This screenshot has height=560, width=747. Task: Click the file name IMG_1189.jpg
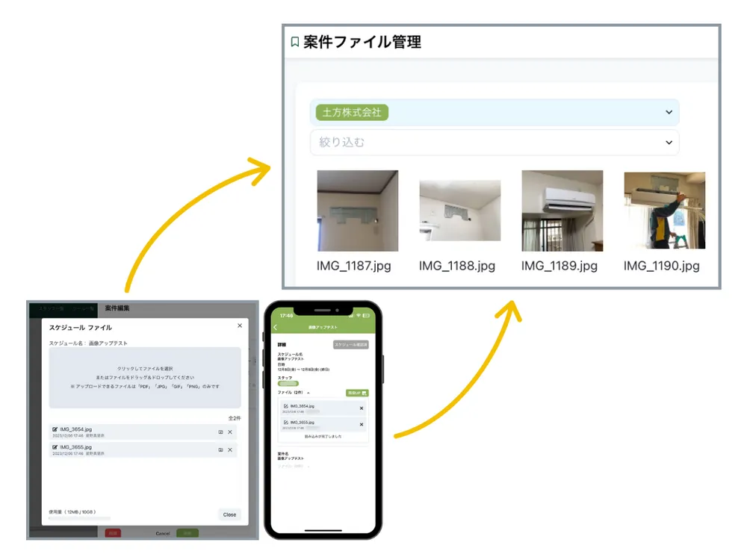pyautogui.click(x=560, y=266)
